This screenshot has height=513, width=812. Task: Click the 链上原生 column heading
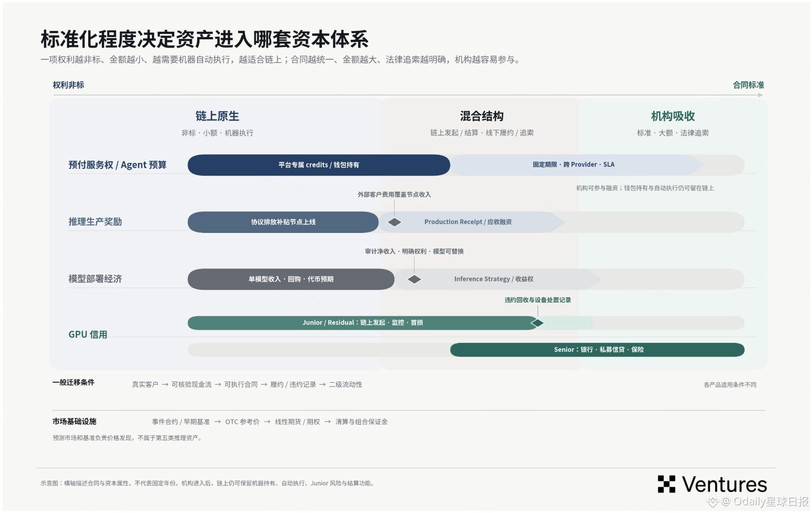click(x=217, y=116)
